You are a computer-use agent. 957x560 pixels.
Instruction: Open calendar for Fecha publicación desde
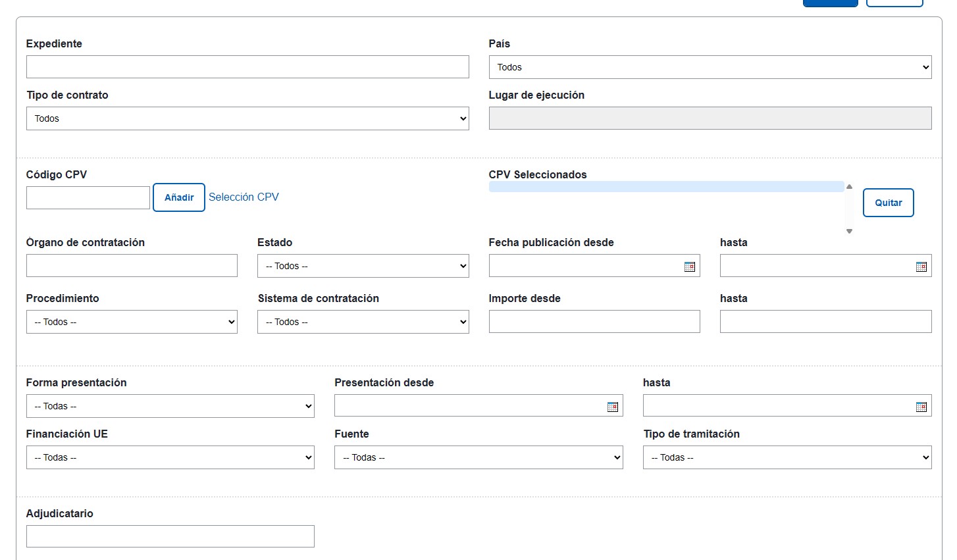coord(690,267)
